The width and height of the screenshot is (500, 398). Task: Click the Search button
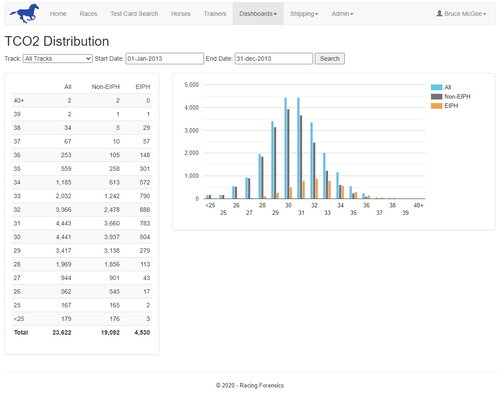click(x=330, y=59)
